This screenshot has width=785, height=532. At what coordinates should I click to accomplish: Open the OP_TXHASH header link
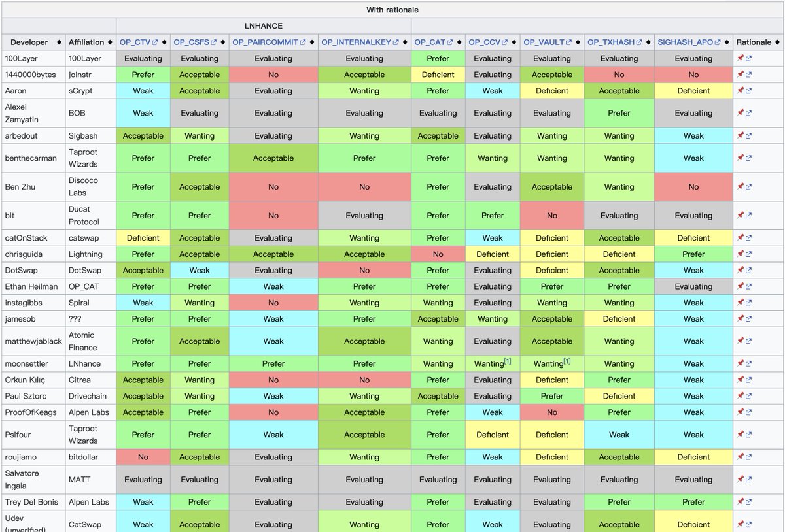(614, 42)
